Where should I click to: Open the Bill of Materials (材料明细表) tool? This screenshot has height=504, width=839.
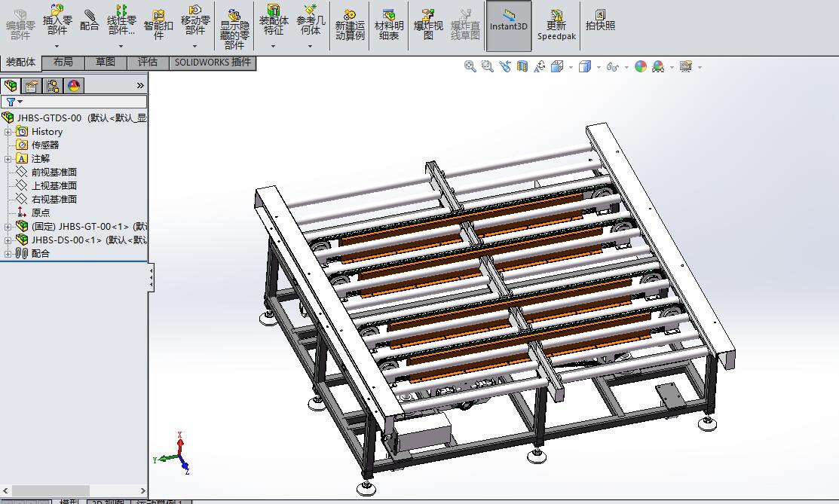click(389, 25)
